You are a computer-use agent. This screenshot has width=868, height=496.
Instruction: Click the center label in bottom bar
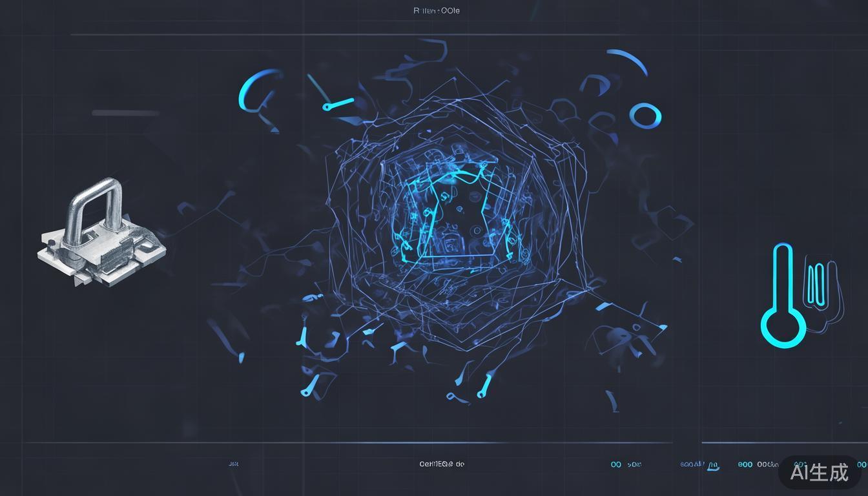[x=442, y=464]
